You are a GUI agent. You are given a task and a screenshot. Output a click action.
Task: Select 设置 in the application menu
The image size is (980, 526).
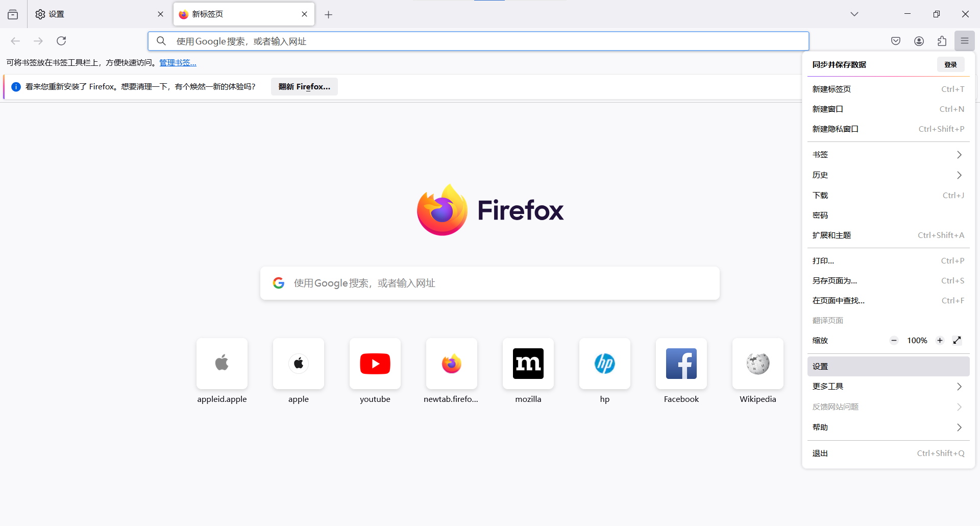click(888, 367)
